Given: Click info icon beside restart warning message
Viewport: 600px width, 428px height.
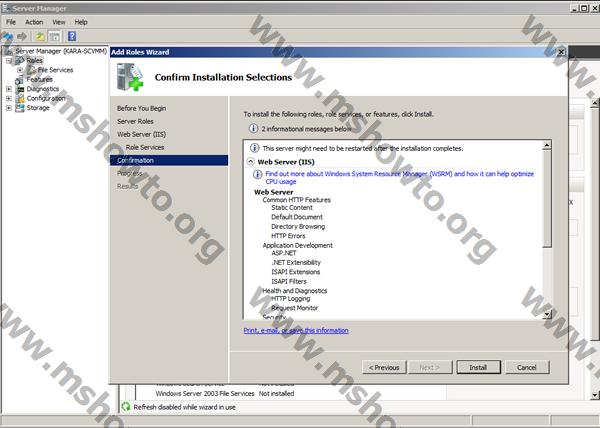Looking at the screenshot, I should click(x=254, y=148).
